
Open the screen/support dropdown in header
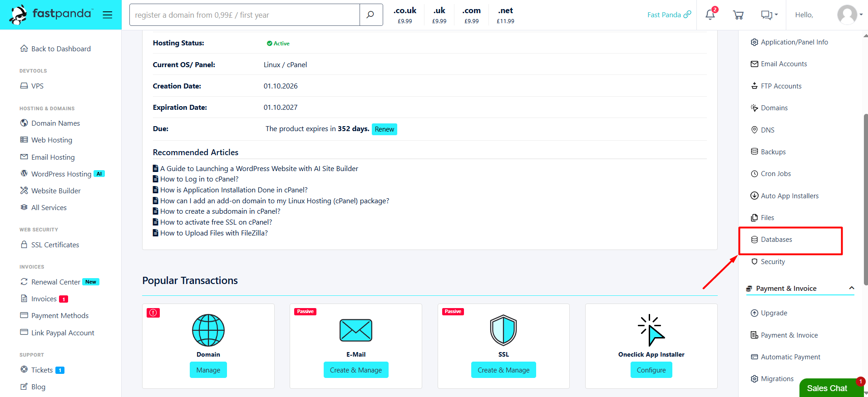pos(769,15)
